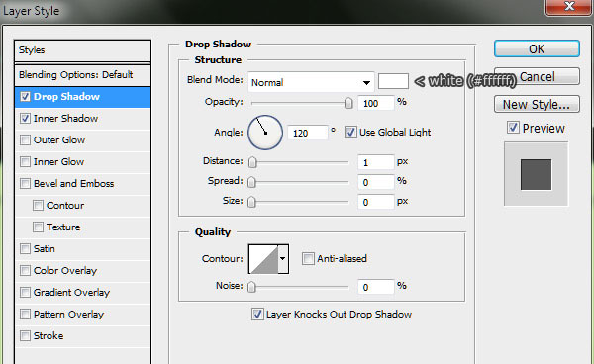Uncheck the Inner Shadow checkbox
Image resolution: width=594 pixels, height=364 pixels.
click(25, 119)
